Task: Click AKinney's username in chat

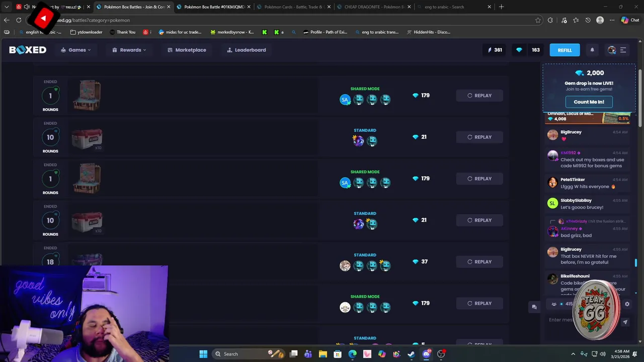Action: point(569,228)
